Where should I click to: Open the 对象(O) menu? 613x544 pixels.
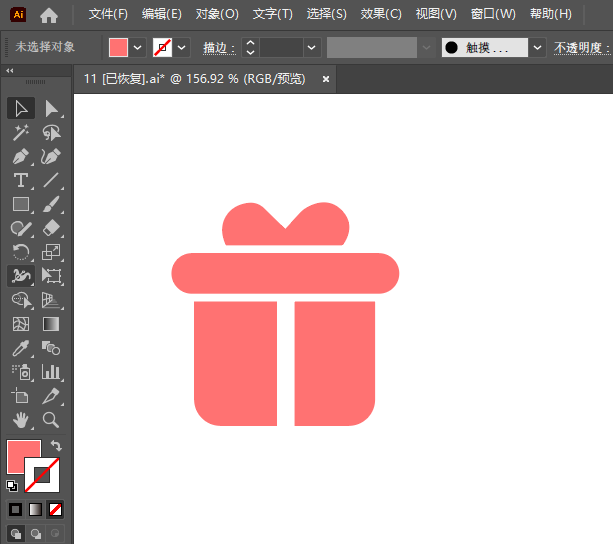(x=217, y=14)
